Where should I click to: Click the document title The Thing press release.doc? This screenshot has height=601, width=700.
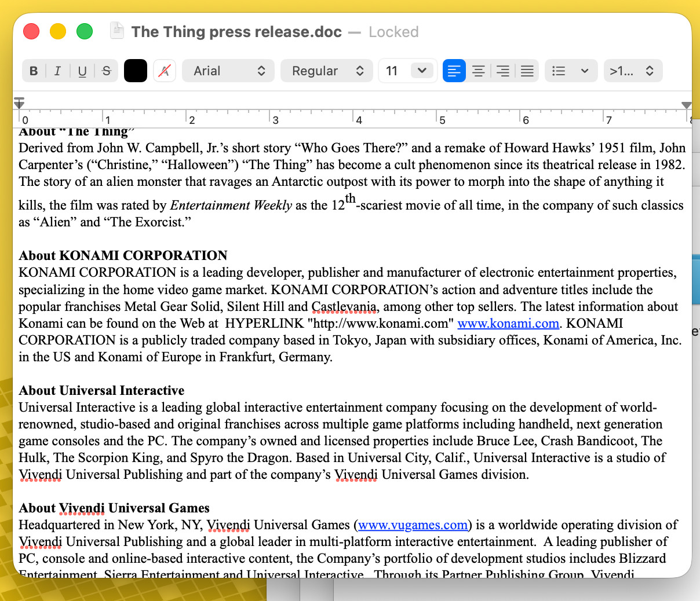[x=236, y=32]
